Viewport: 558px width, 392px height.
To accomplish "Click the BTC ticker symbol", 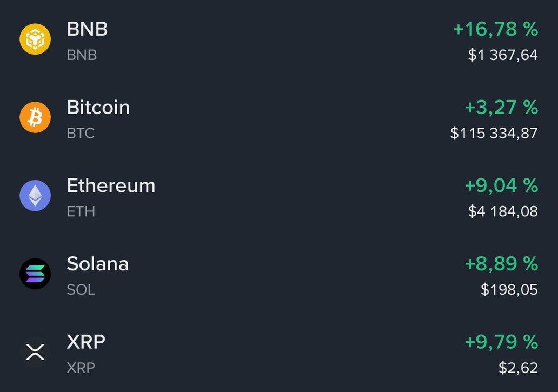I will tap(81, 133).
